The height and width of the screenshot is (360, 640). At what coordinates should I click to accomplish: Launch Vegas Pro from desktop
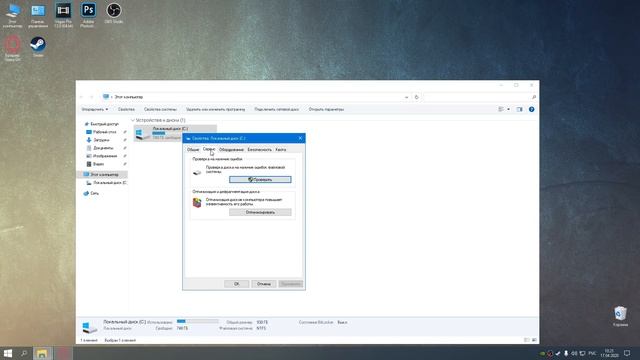point(63,16)
